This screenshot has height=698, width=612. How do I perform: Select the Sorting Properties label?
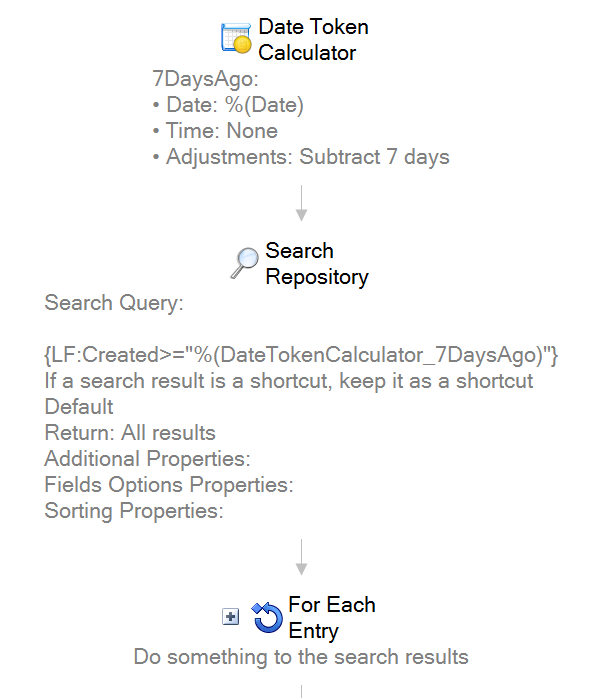point(134,511)
